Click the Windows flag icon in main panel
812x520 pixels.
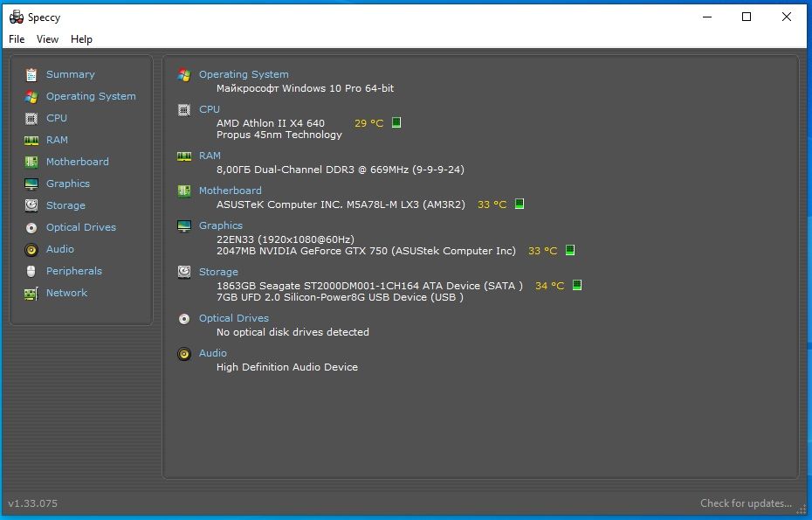pyautogui.click(x=184, y=74)
